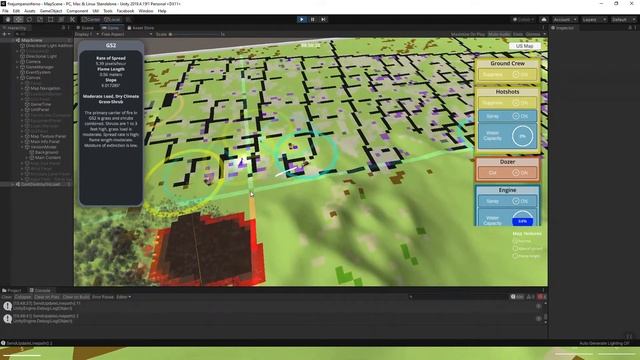Select the Hierarchy panel tab

point(16,28)
